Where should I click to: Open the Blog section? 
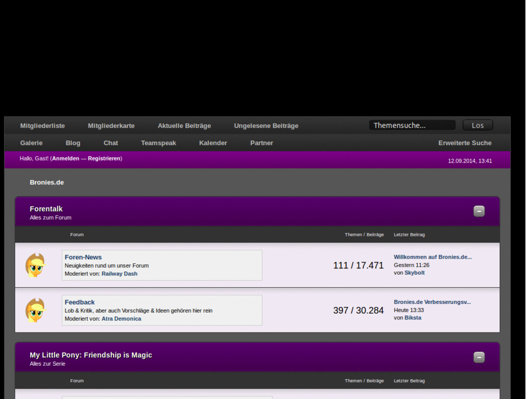(73, 143)
